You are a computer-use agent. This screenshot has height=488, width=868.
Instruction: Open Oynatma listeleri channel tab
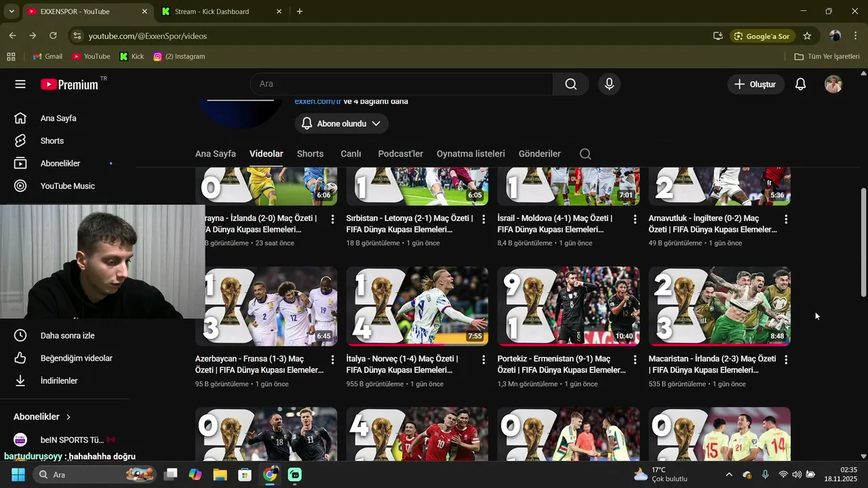point(471,154)
